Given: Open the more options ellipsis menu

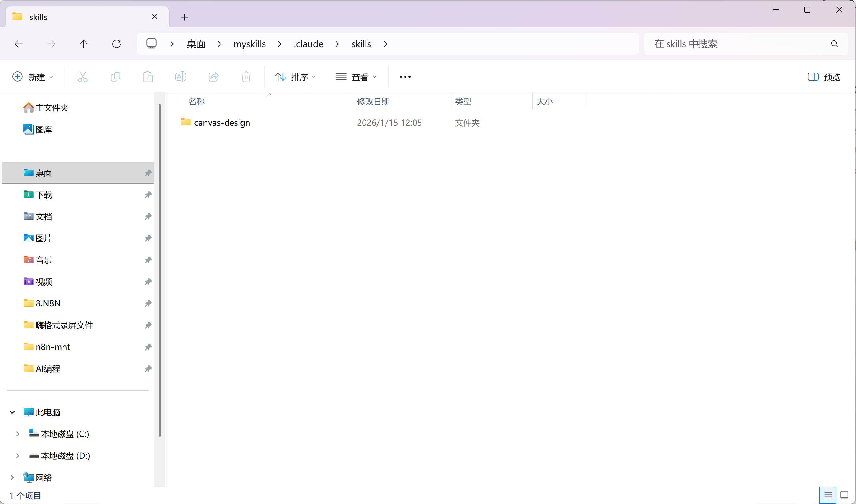Looking at the screenshot, I should pyautogui.click(x=405, y=77).
